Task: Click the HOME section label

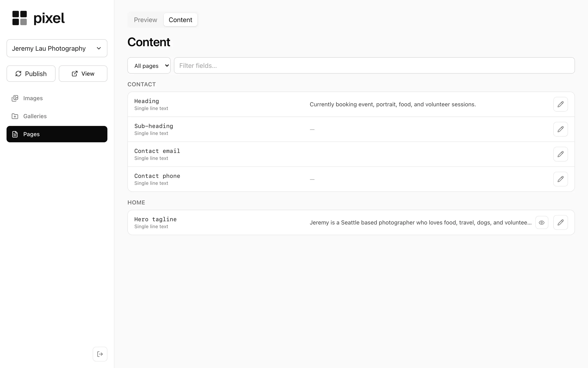Action: pyautogui.click(x=136, y=202)
